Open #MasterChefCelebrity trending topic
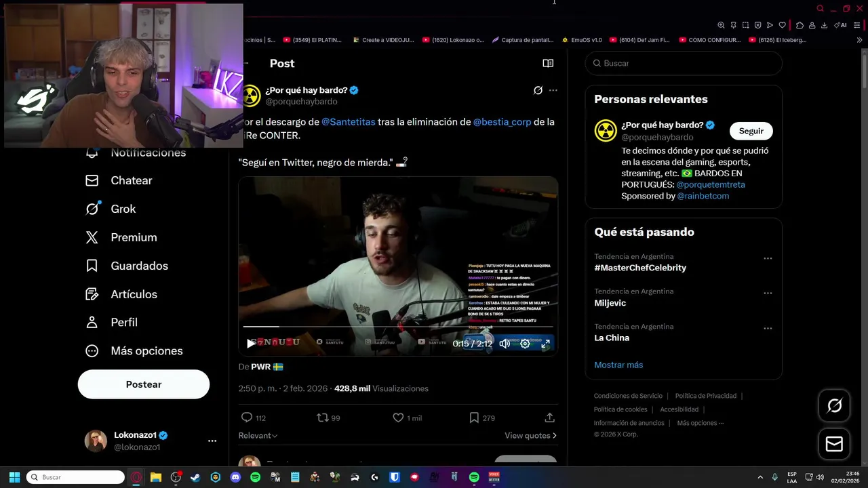 640,268
